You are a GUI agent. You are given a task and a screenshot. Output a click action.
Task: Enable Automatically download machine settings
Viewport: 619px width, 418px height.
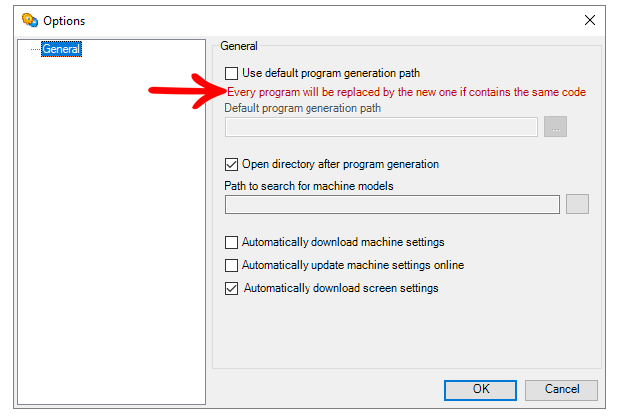(231, 242)
